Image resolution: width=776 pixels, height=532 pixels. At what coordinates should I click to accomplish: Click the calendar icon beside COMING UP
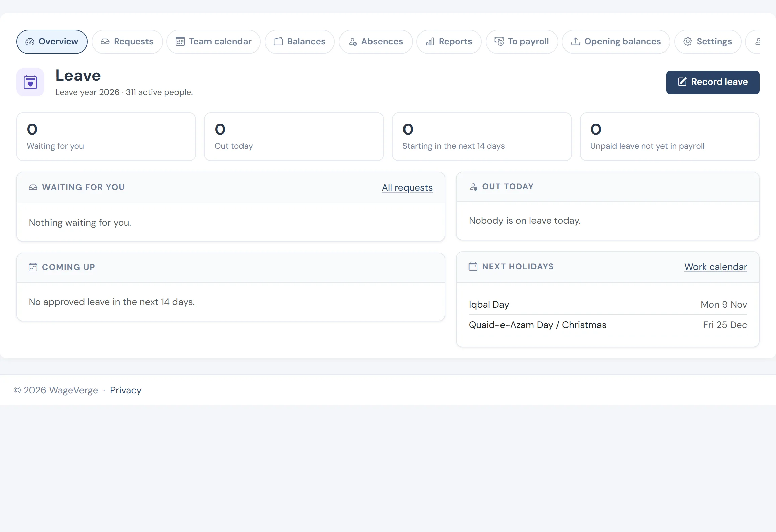click(x=33, y=267)
